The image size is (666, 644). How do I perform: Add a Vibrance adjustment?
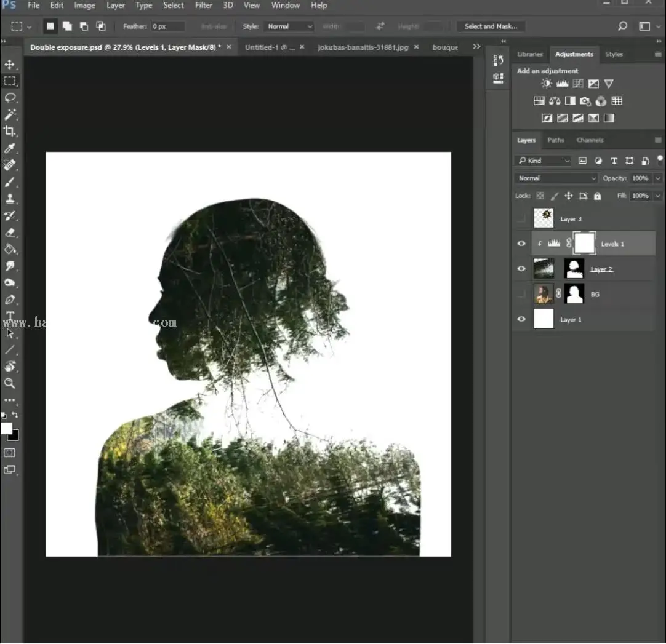pos(609,84)
